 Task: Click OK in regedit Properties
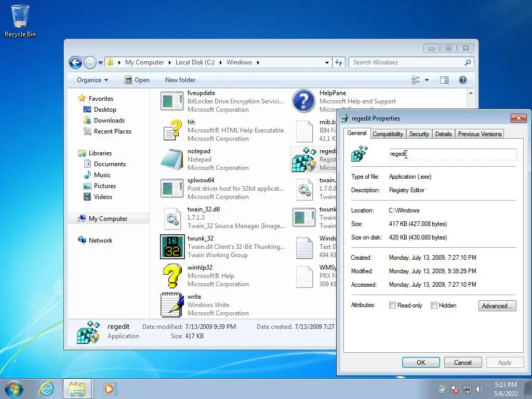click(421, 362)
